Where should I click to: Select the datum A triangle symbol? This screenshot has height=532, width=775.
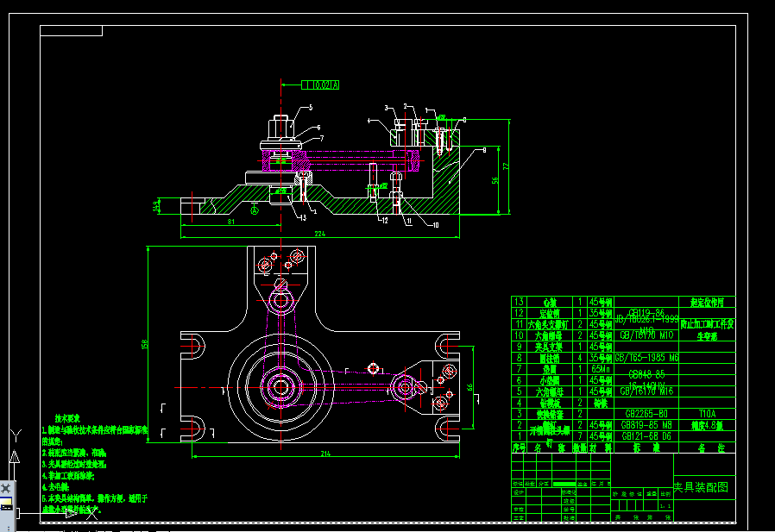(x=255, y=209)
